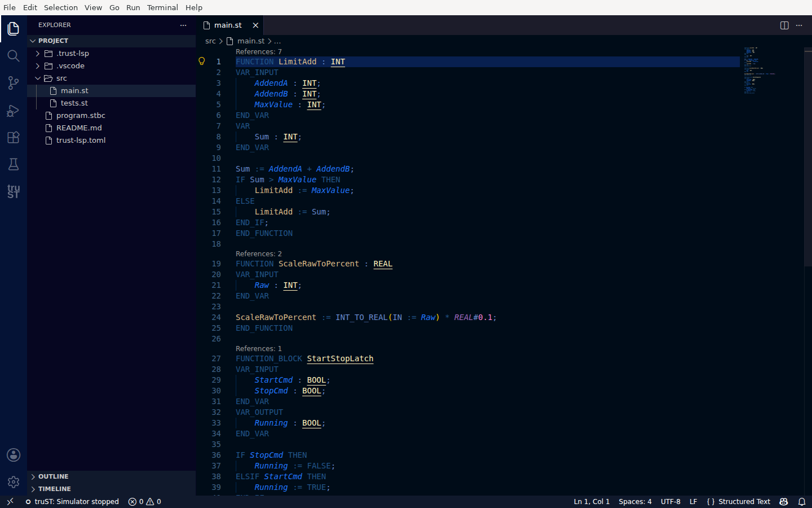Click LimitAdd function name on line 1
The height and width of the screenshot is (508, 812).
click(298, 62)
